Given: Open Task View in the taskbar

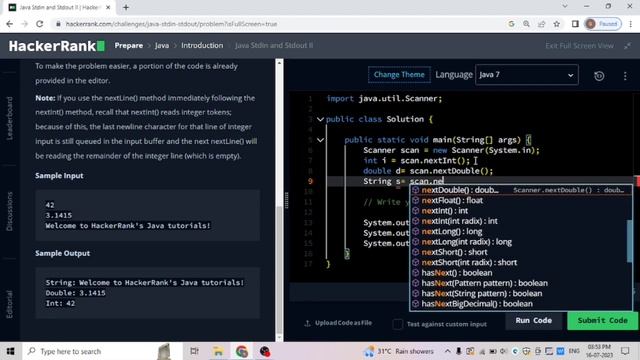Looking at the screenshot, I should (195, 351).
